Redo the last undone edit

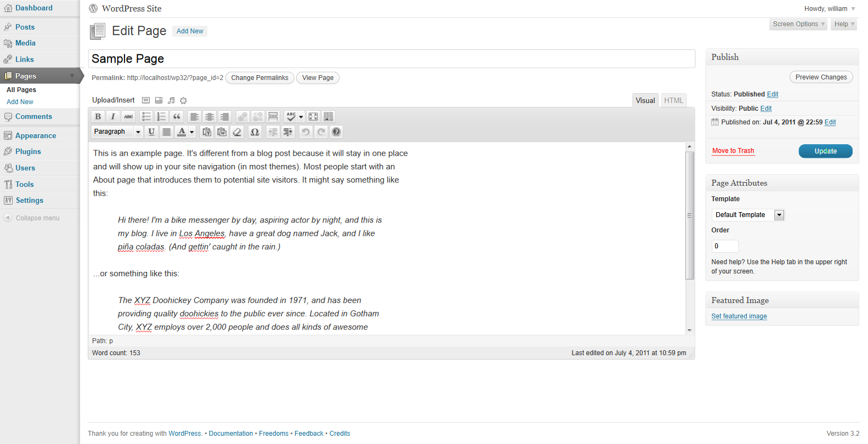(321, 132)
